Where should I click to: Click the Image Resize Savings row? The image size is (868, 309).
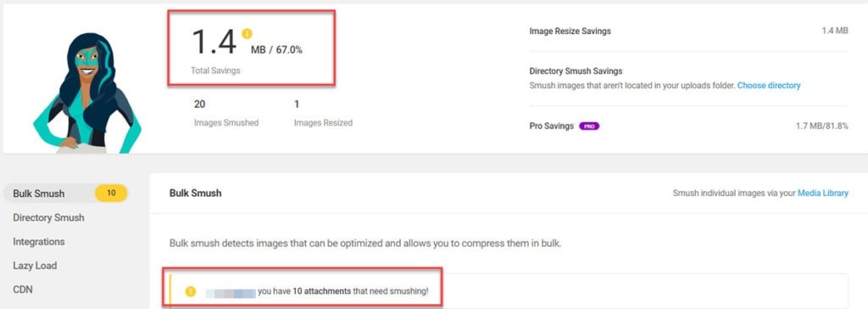pyautogui.click(x=688, y=31)
